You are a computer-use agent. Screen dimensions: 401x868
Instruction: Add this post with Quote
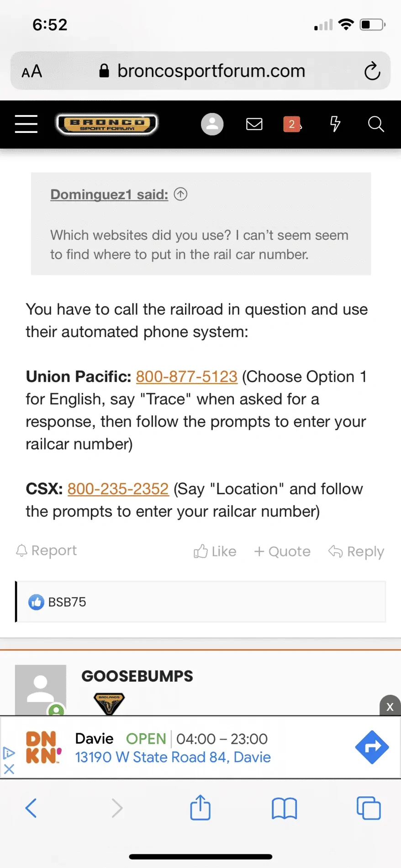point(282,551)
